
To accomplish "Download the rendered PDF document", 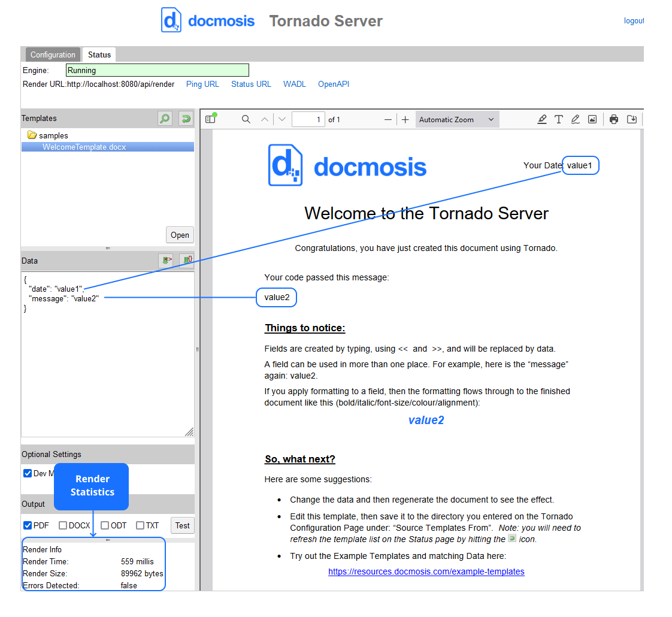I will coord(631,119).
